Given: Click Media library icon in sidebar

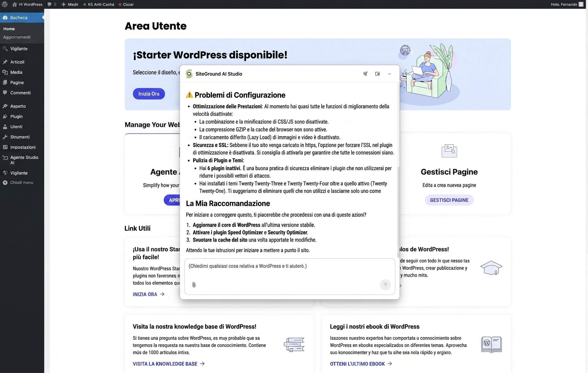Looking at the screenshot, I should pos(5,72).
